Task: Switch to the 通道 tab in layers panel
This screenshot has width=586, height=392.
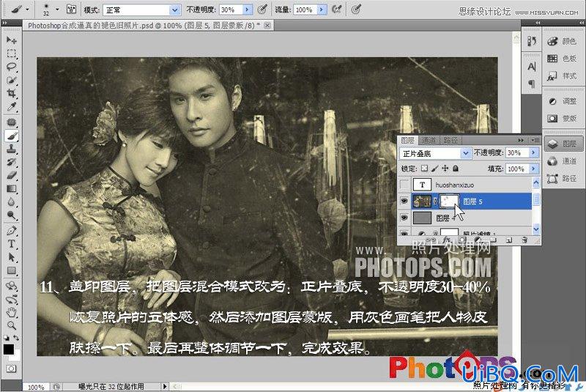Action: pyautogui.click(x=429, y=140)
